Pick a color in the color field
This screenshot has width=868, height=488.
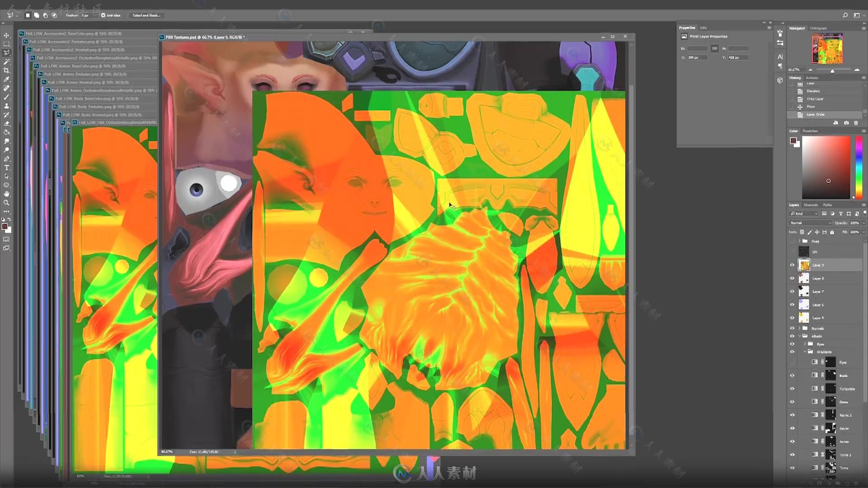click(x=826, y=168)
